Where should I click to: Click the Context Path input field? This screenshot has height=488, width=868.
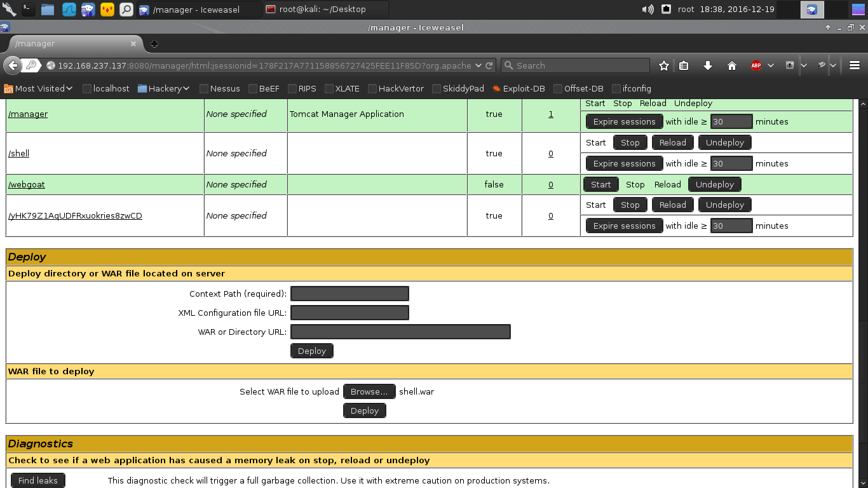(349, 294)
